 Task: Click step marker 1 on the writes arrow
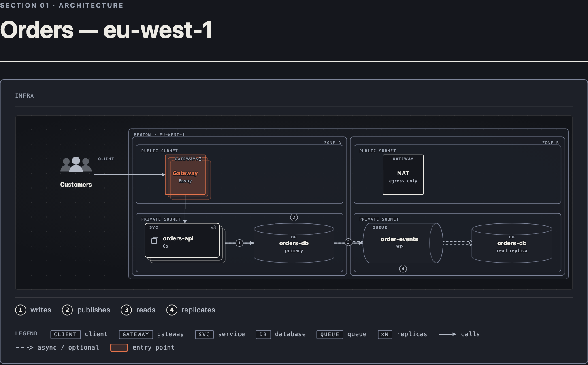coord(239,243)
